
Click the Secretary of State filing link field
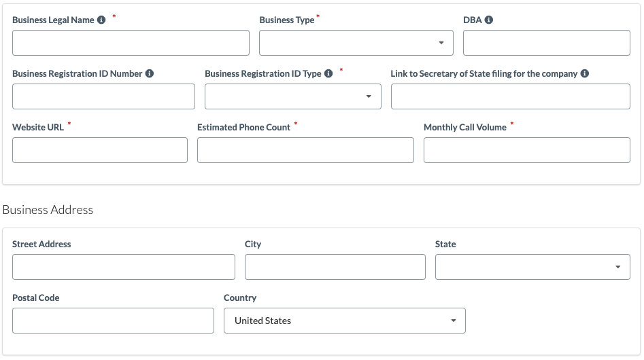coord(511,96)
